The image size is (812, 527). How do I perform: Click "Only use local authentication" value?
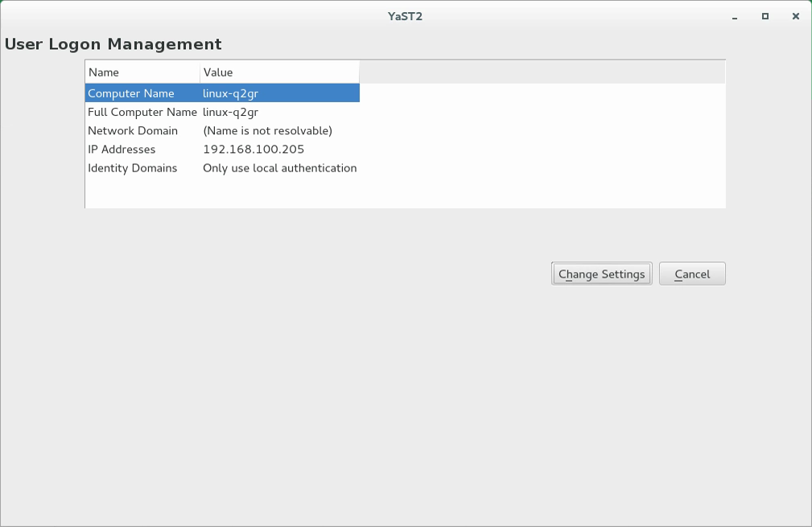(279, 167)
